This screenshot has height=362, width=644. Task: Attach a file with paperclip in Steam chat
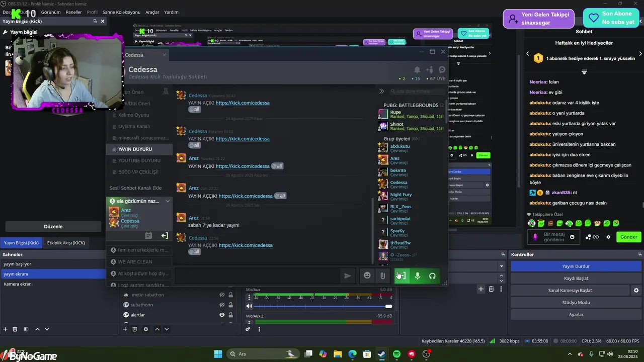pyautogui.click(x=382, y=276)
